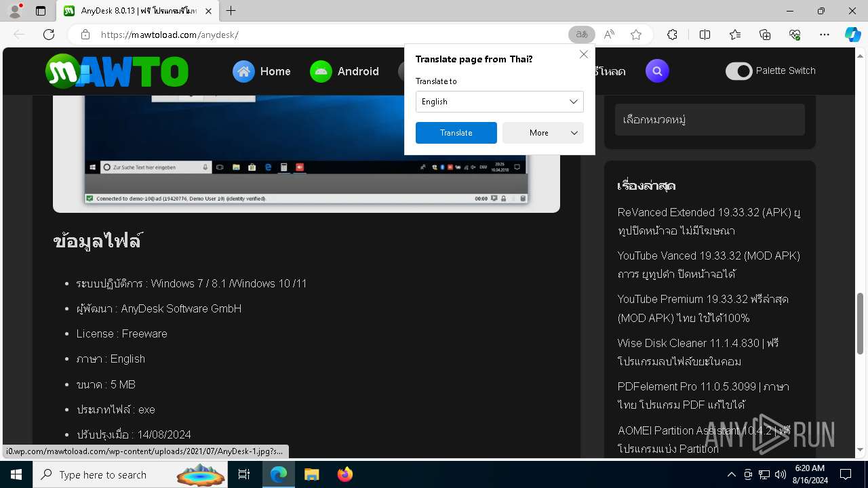
Task: Click the blue Home circle icon
Action: point(243,71)
